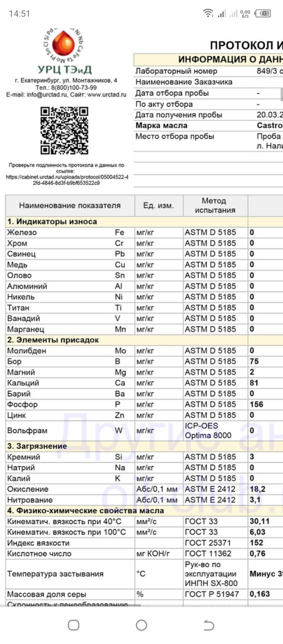Tap the 'Марка масла' info row
Image resolution: width=283 pixels, height=644 pixels.
pyautogui.click(x=208, y=126)
